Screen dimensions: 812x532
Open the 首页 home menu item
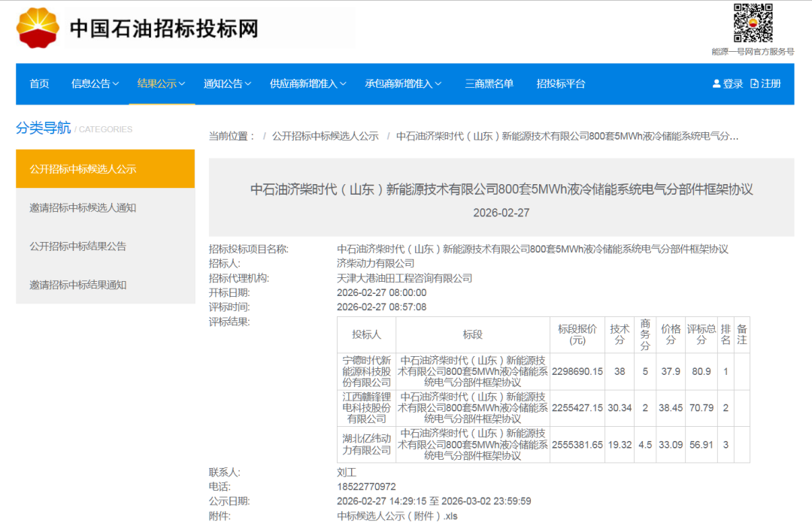click(39, 83)
